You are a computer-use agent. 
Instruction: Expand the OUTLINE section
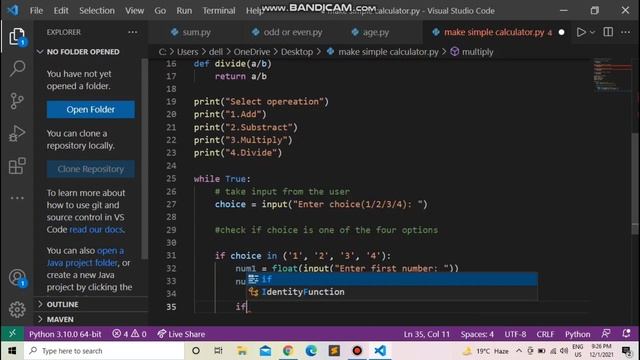pyautogui.click(x=90, y=304)
